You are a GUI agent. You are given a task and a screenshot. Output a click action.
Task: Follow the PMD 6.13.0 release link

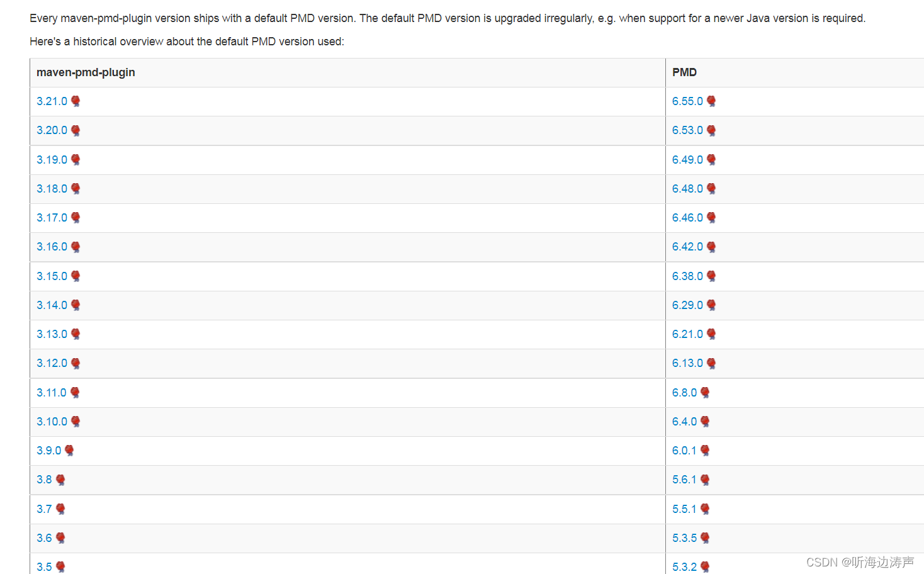pyautogui.click(x=687, y=363)
